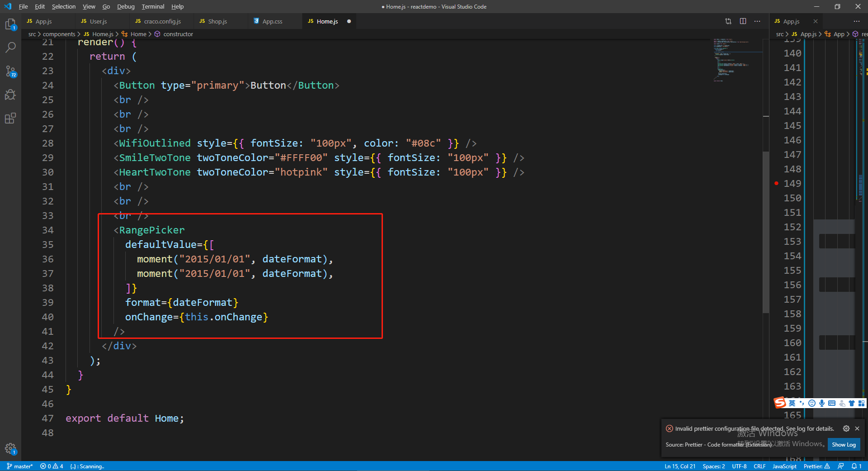Click the Show Log button

pyautogui.click(x=844, y=445)
